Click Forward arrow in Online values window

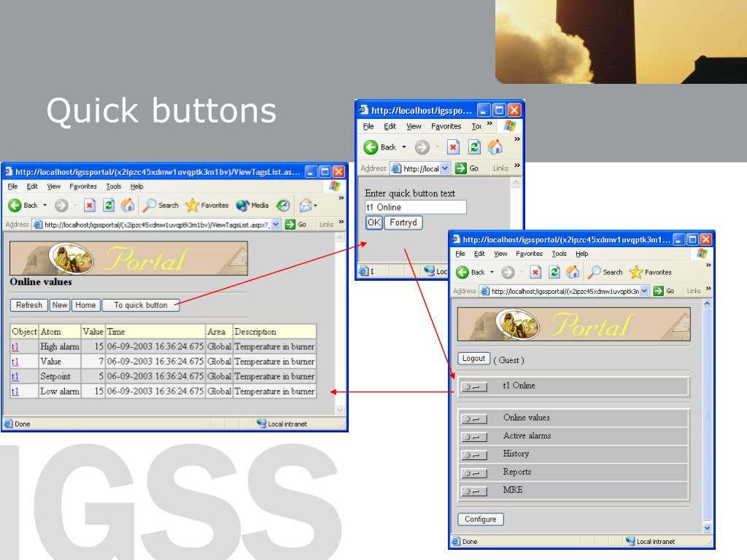61,205
